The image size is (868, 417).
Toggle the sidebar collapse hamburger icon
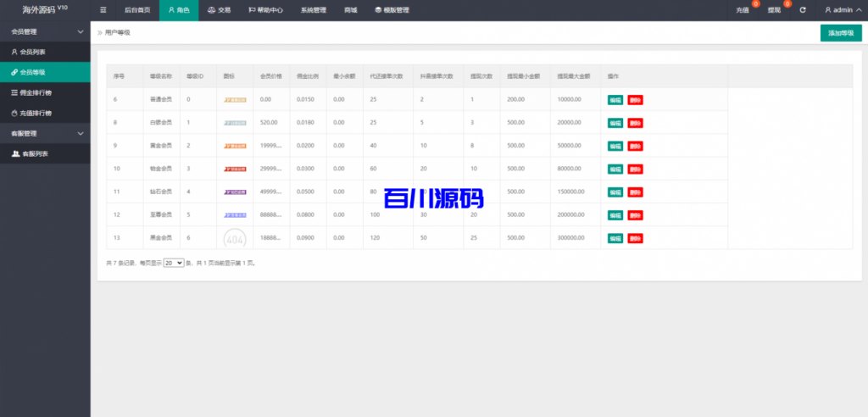click(103, 10)
